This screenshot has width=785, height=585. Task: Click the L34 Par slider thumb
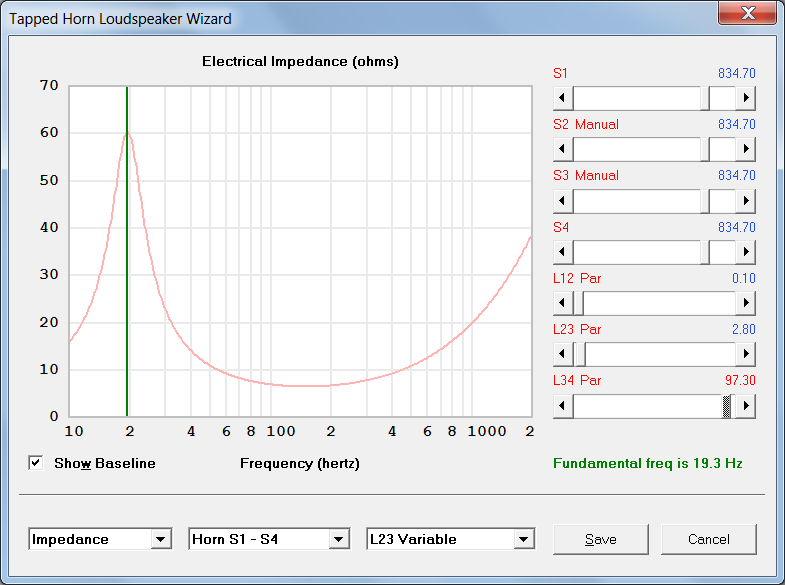[727, 405]
